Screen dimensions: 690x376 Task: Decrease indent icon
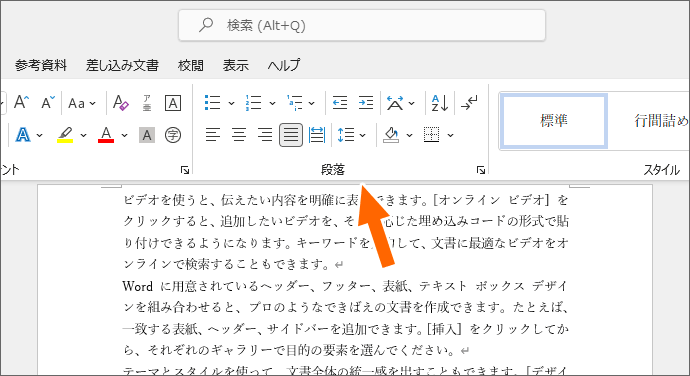[x=340, y=103]
